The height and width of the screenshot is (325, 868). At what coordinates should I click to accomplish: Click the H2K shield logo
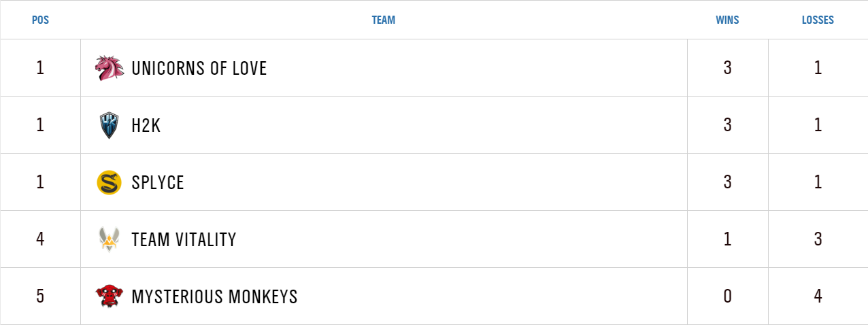click(x=109, y=125)
